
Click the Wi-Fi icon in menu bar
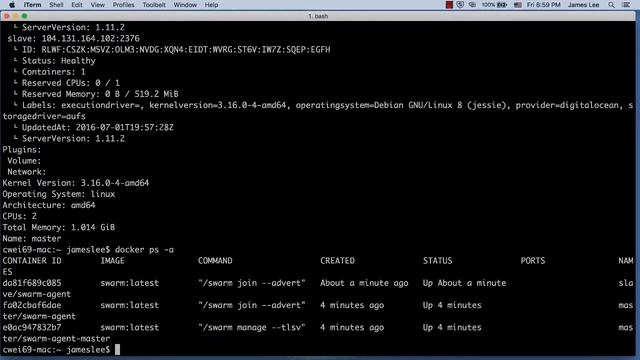[472, 5]
